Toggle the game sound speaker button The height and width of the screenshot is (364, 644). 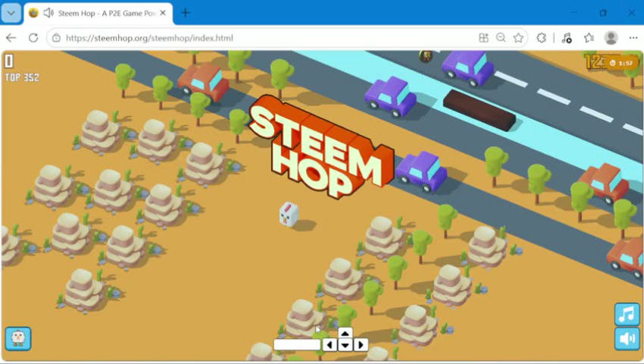tap(627, 338)
